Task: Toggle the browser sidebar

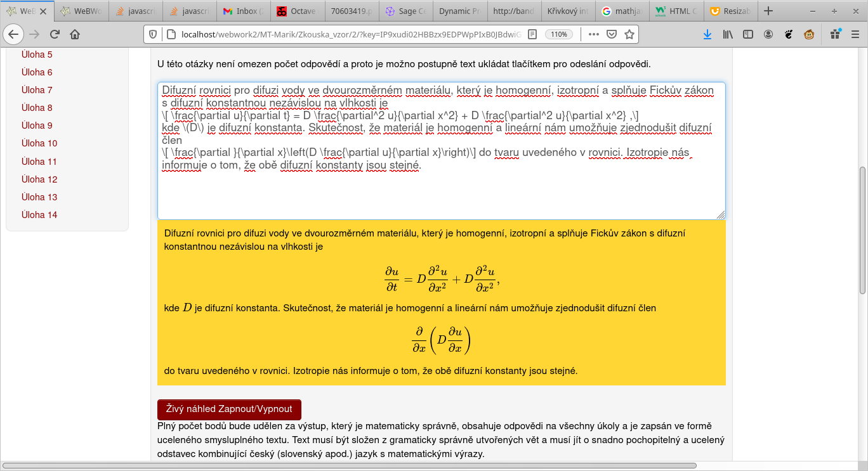Action: click(x=748, y=34)
